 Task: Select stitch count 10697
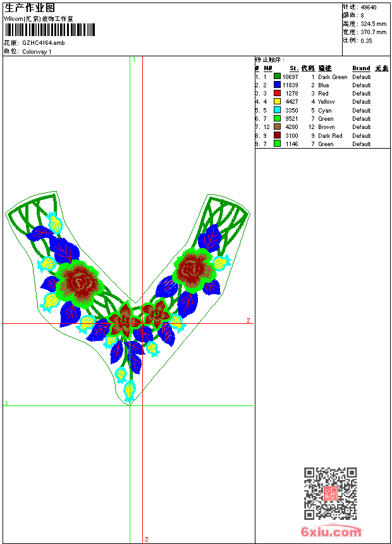[x=290, y=77]
